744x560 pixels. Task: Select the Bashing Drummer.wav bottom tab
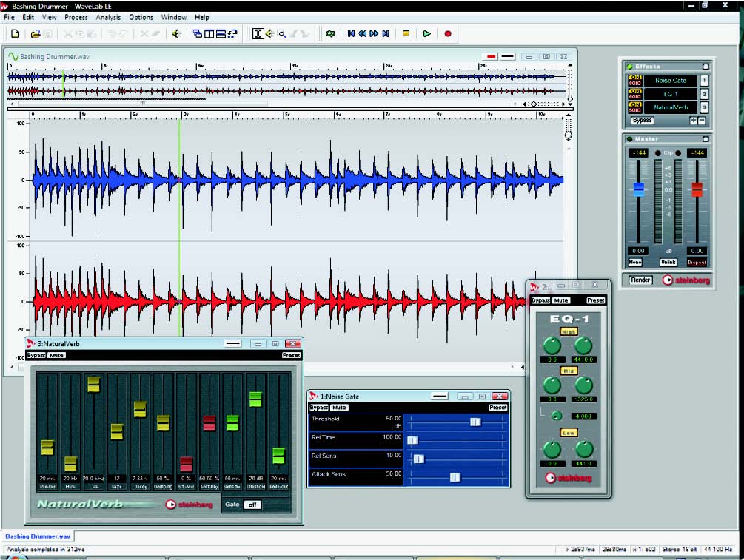(38, 536)
